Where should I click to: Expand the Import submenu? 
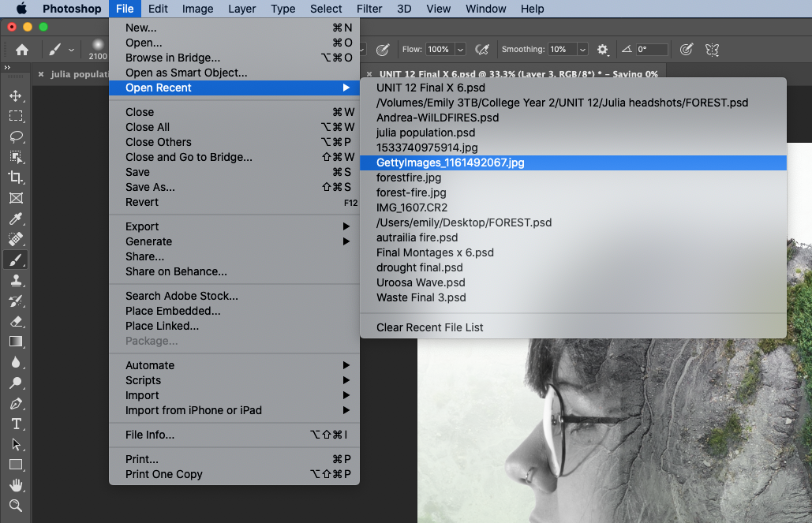234,395
